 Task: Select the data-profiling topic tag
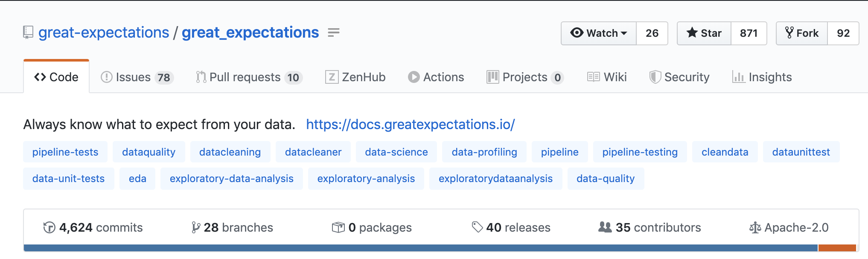484,152
